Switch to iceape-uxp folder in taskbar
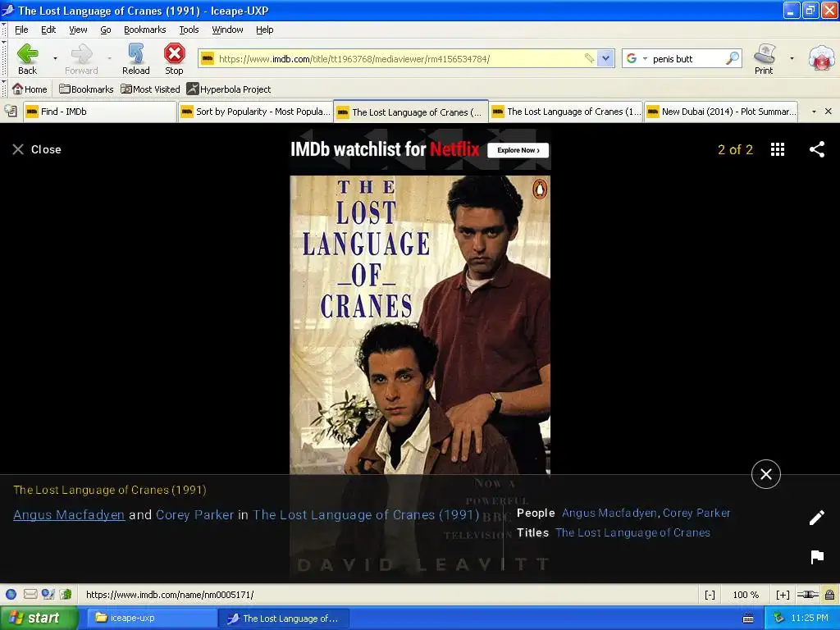This screenshot has width=840, height=630. pyautogui.click(x=152, y=618)
